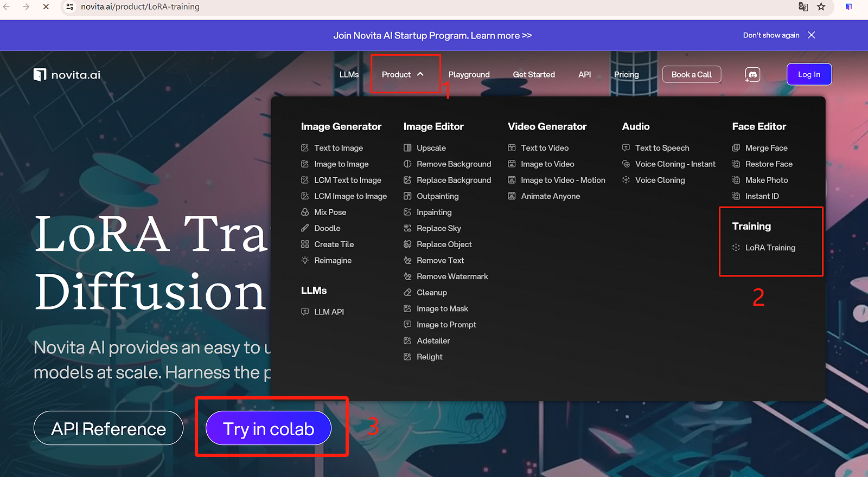Viewport: 868px width, 477px height.
Task: Select Voice Cloning under Audio
Action: [660, 180]
